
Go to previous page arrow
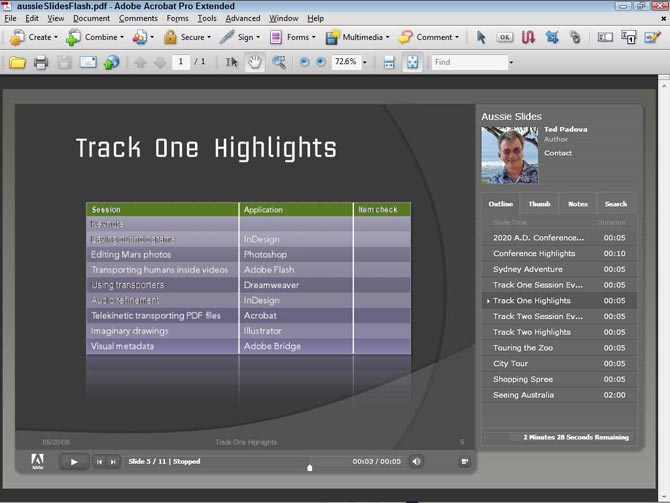tap(140, 62)
